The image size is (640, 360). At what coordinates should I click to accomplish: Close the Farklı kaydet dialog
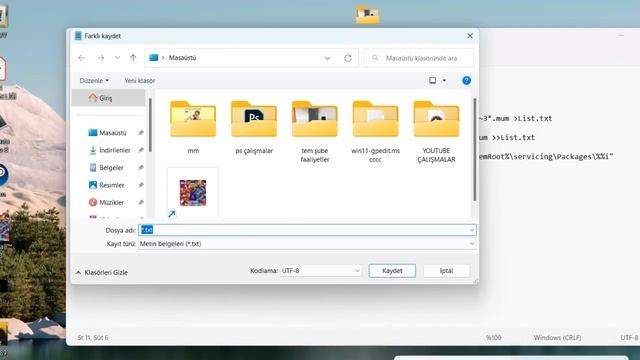[470, 36]
